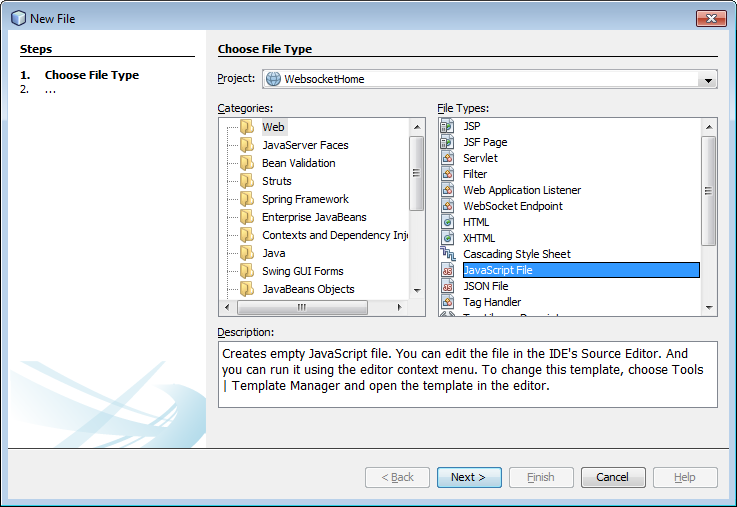Click the Web Application Listener icon
Screen dimensions: 737x507
pos(447,190)
